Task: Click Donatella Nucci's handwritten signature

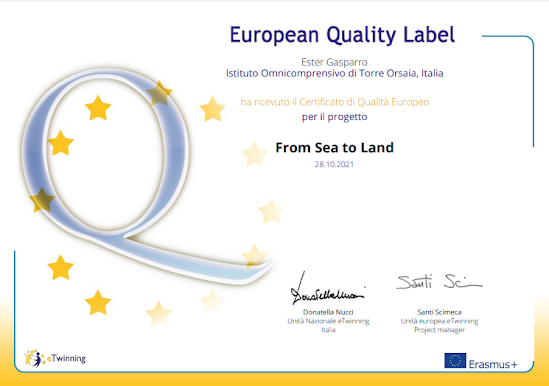Action: pyautogui.click(x=327, y=289)
